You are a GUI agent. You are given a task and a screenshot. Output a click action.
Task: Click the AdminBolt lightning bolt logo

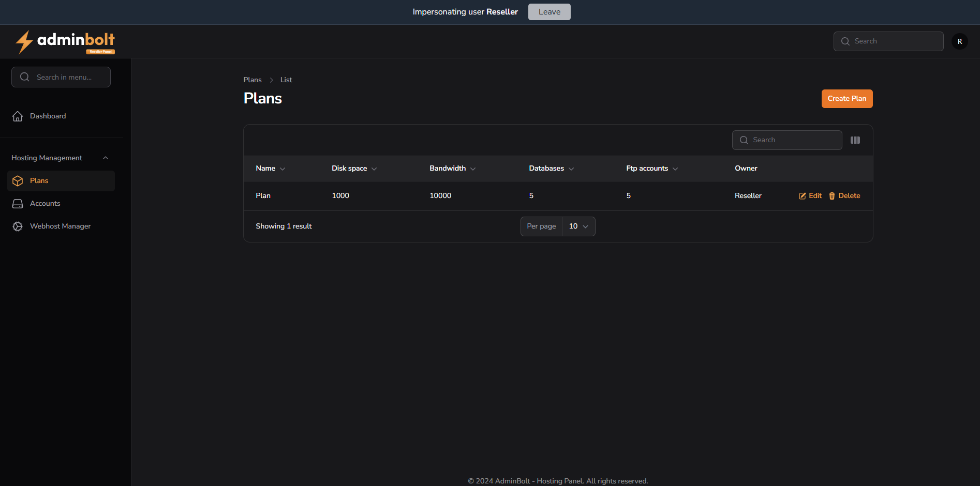click(24, 41)
